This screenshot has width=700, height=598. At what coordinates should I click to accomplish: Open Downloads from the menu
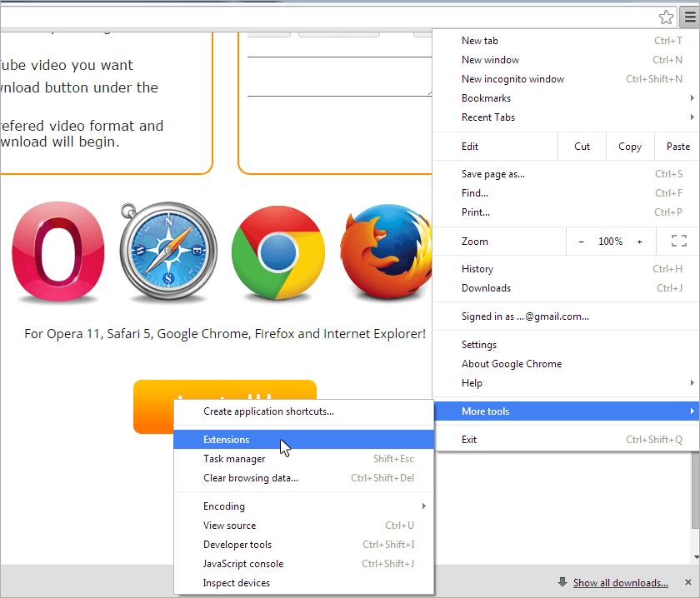point(566,288)
